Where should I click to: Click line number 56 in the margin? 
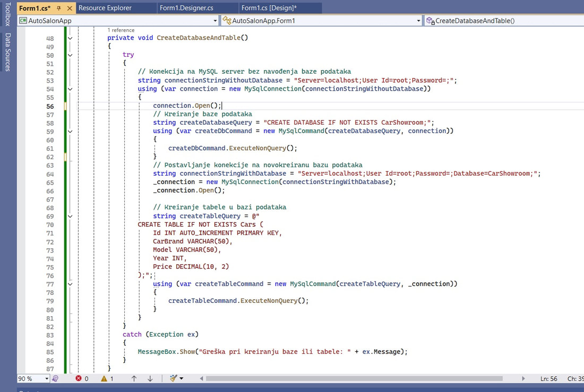[x=50, y=106]
